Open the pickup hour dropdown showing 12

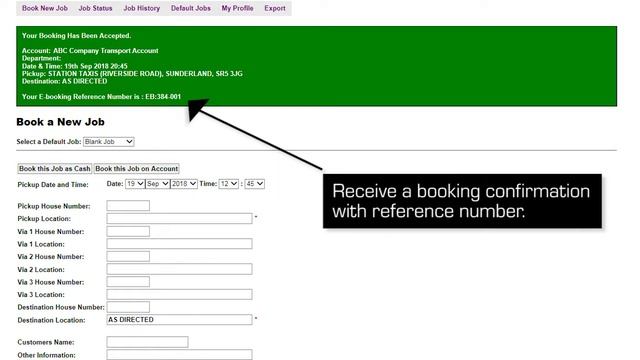click(x=229, y=184)
